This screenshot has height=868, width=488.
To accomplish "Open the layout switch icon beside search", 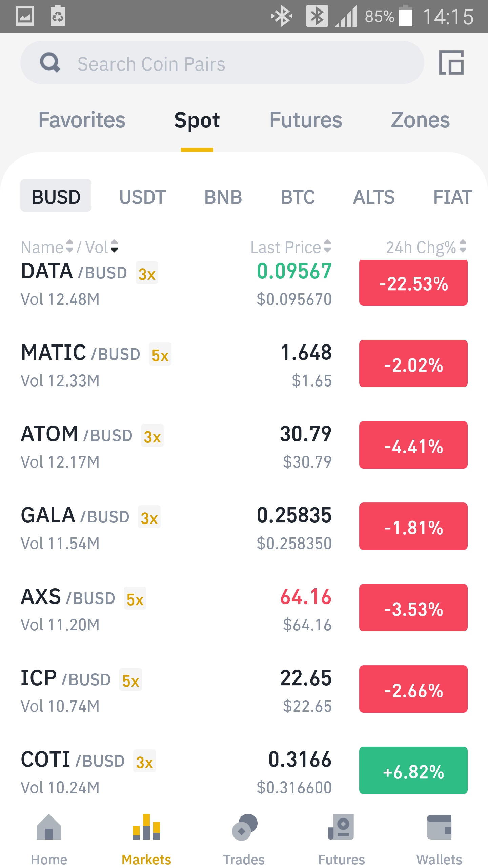I will [x=451, y=62].
